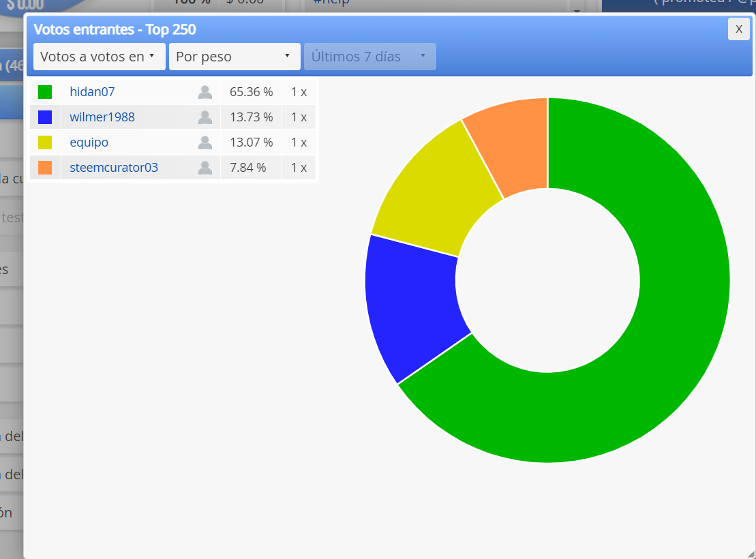Click the user icon next to hidan07
The width and height of the screenshot is (756, 559).
pos(205,92)
